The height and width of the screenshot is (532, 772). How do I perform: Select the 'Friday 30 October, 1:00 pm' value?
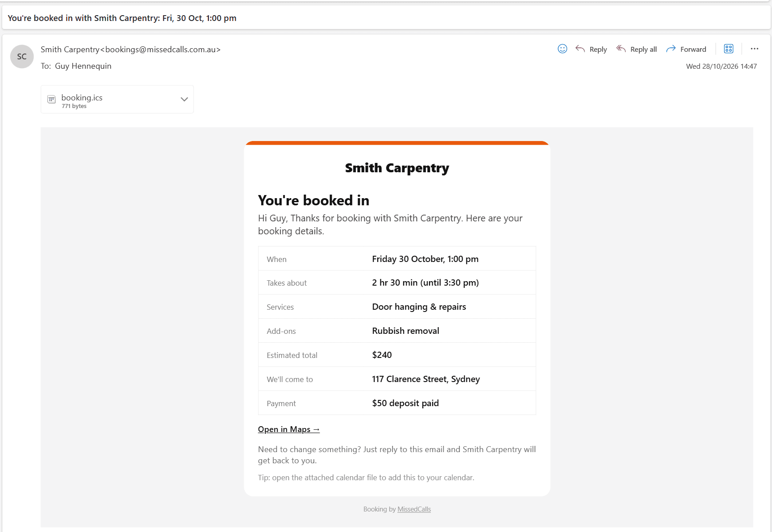425,259
